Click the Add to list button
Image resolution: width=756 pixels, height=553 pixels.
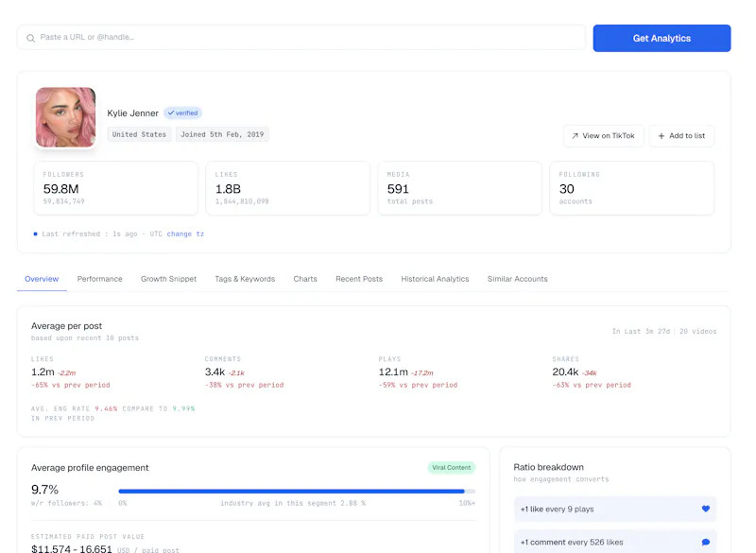coord(681,136)
